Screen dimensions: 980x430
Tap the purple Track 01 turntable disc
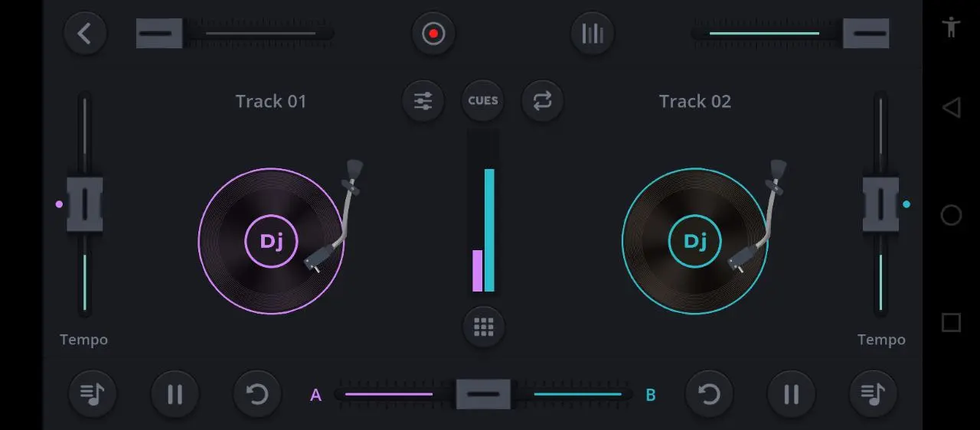click(x=271, y=241)
